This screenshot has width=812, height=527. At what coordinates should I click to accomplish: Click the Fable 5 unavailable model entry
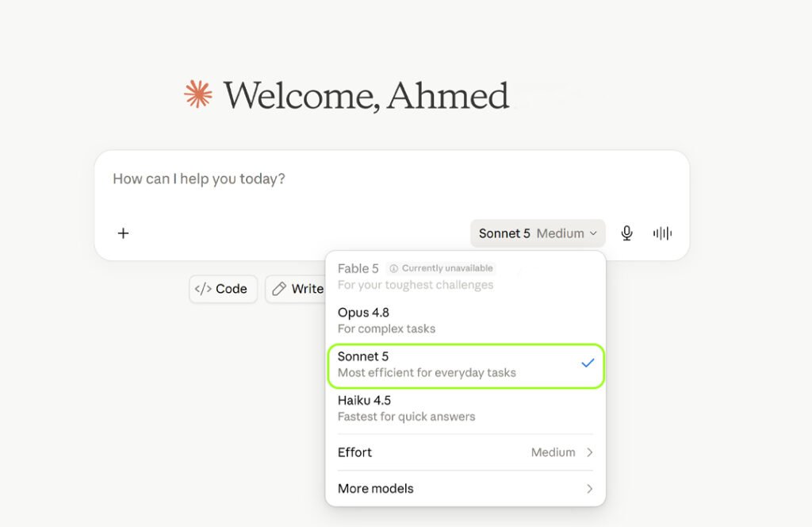click(x=465, y=276)
